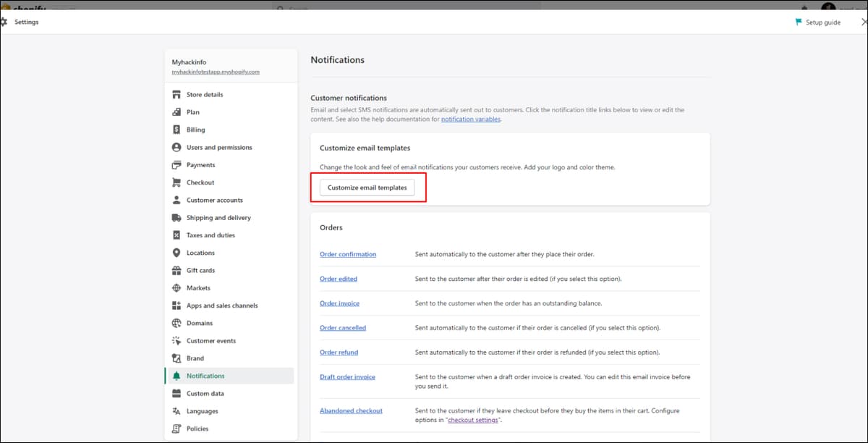Close the Settings panel with X
Image resolution: width=868 pixels, height=443 pixels.
point(864,22)
